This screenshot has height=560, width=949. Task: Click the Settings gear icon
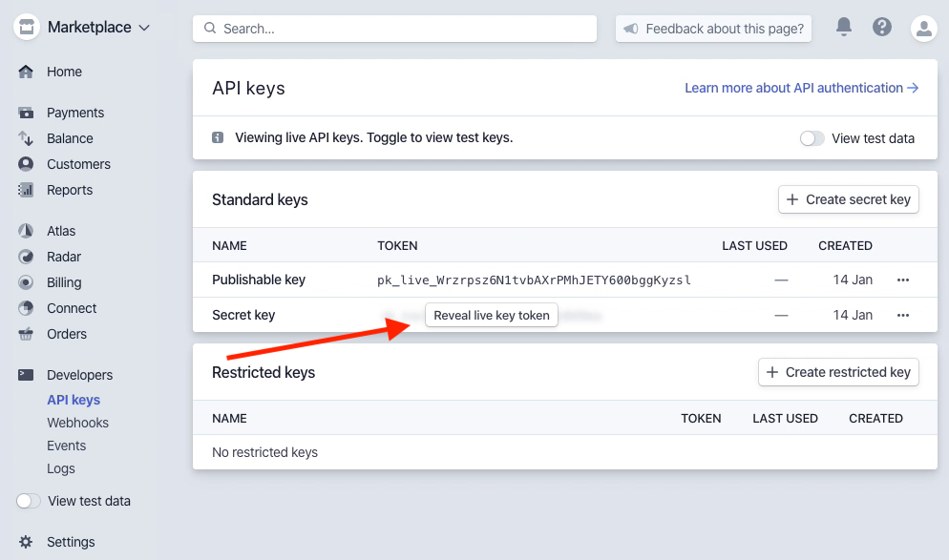26,542
